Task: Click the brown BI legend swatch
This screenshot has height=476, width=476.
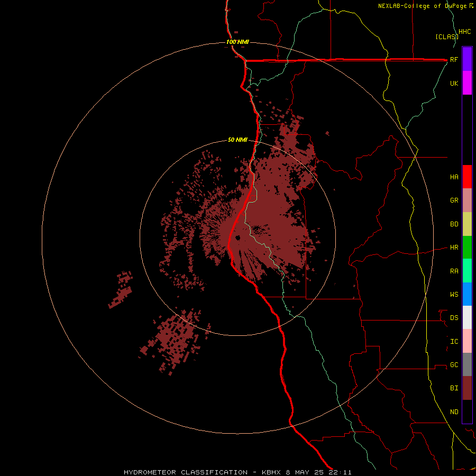Action: pyautogui.click(x=467, y=388)
